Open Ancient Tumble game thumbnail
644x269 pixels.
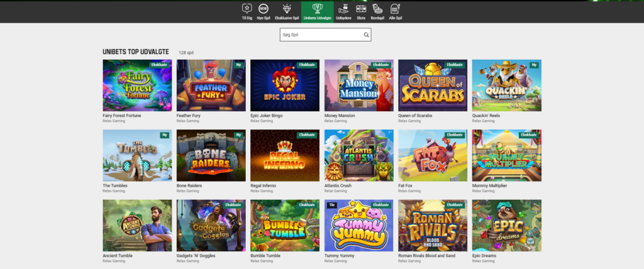137,226
